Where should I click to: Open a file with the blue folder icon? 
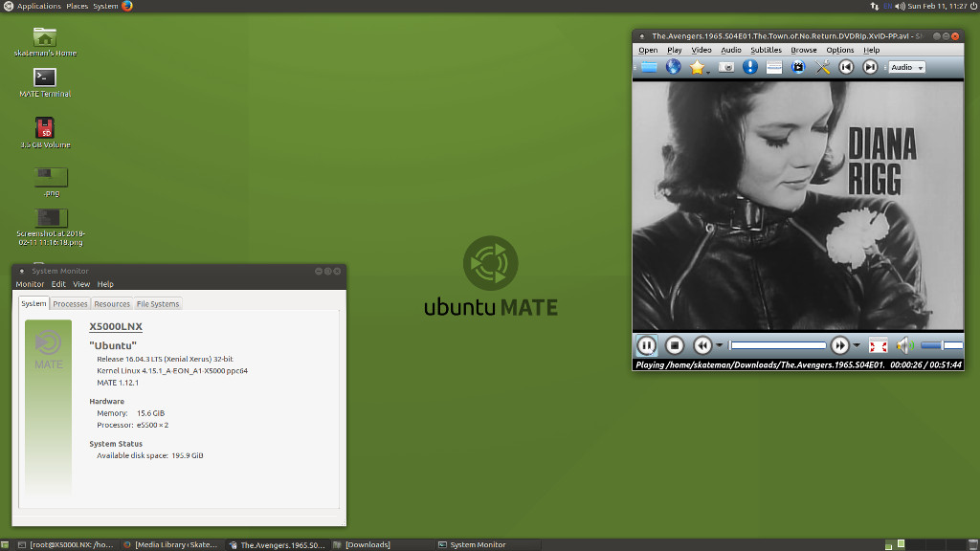[x=650, y=68]
